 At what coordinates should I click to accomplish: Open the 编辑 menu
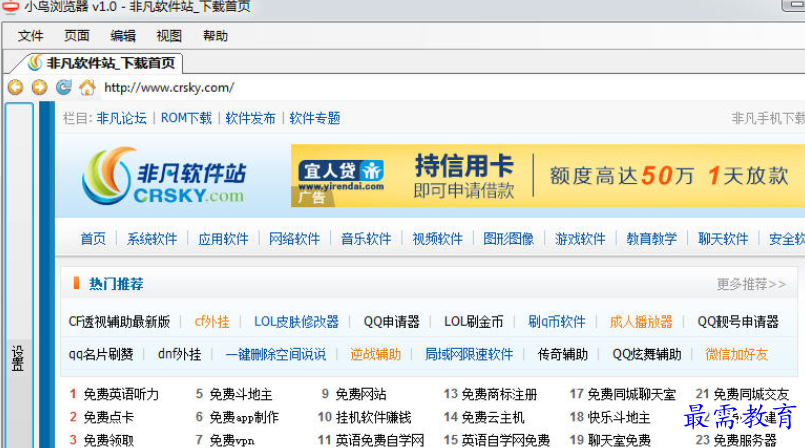[123, 36]
